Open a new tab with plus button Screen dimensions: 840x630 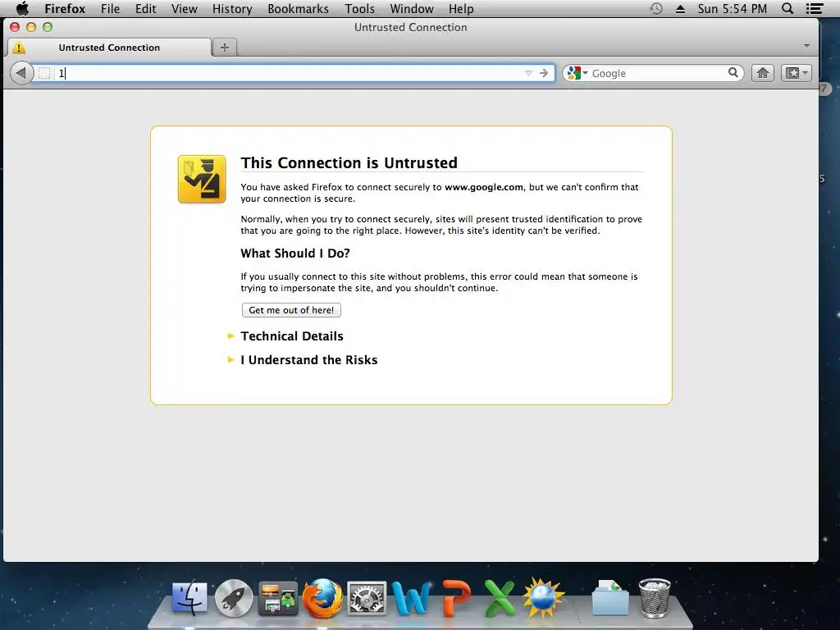click(x=225, y=47)
